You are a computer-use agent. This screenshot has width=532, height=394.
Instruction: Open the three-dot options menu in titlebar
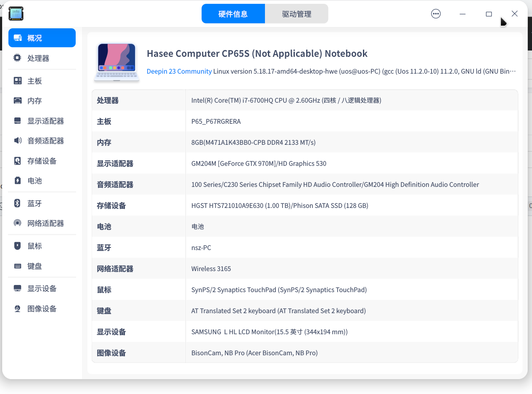[436, 14]
